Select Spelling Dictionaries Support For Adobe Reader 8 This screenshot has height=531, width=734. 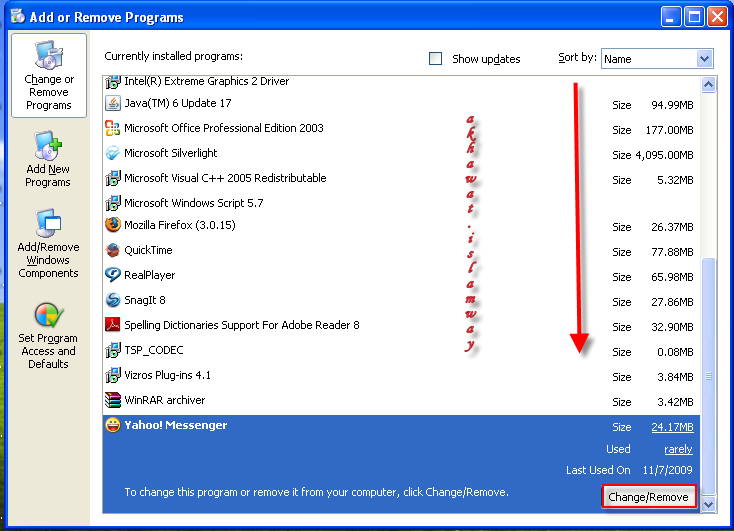pyautogui.click(x=401, y=325)
